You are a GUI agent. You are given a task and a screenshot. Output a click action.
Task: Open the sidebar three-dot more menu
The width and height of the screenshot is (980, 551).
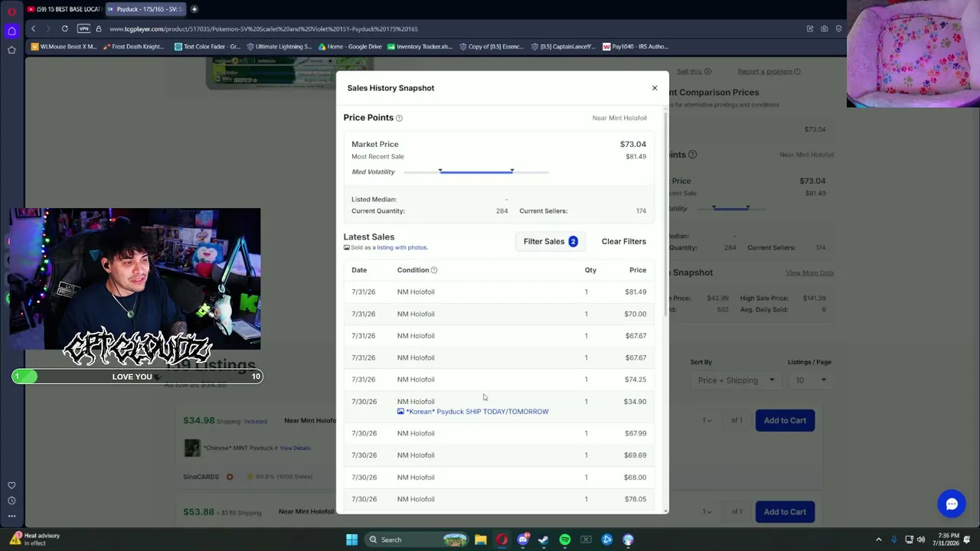tap(11, 516)
